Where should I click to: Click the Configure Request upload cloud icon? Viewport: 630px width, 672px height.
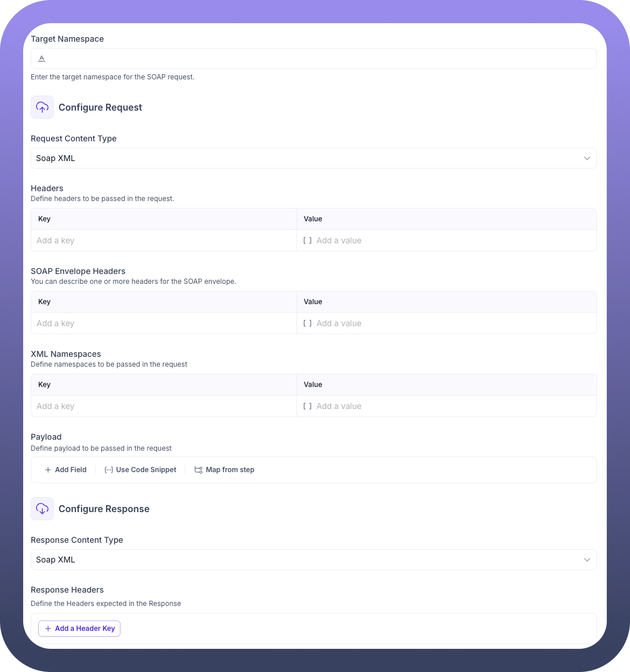(x=42, y=107)
